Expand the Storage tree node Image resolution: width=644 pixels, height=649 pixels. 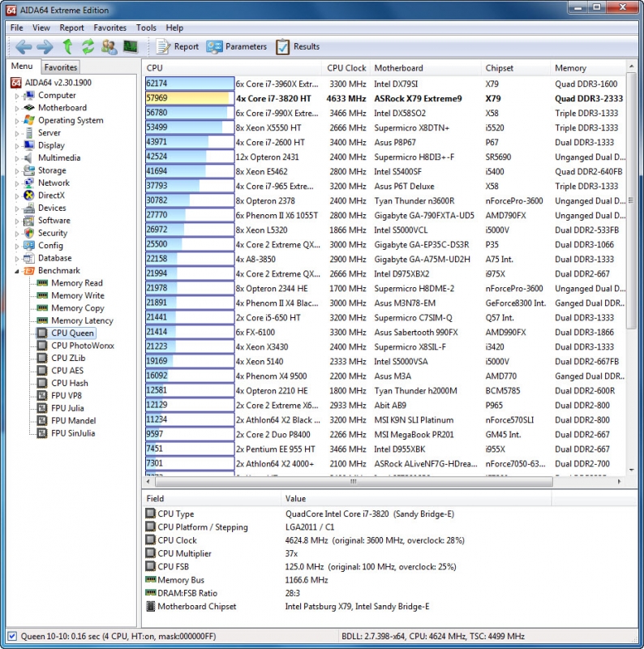16,171
